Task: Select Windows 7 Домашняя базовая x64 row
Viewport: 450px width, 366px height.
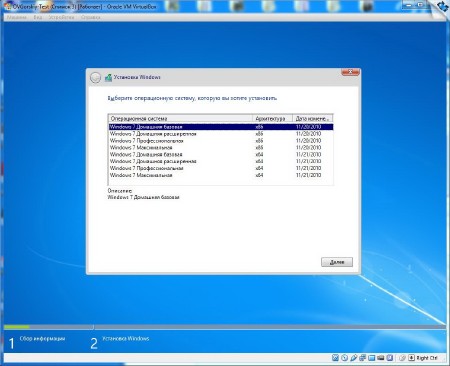Action: tap(221, 154)
